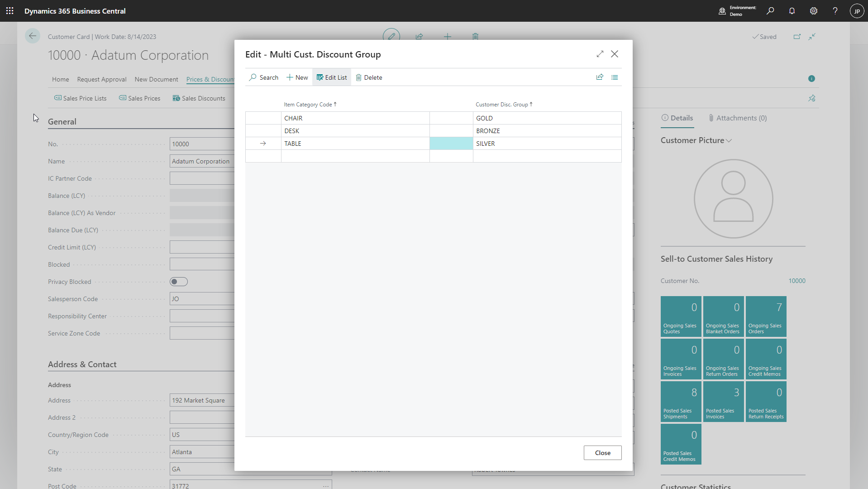868x489 pixels.
Task: Open the Posted Sales Credit Memos tile
Action: coord(681,444)
